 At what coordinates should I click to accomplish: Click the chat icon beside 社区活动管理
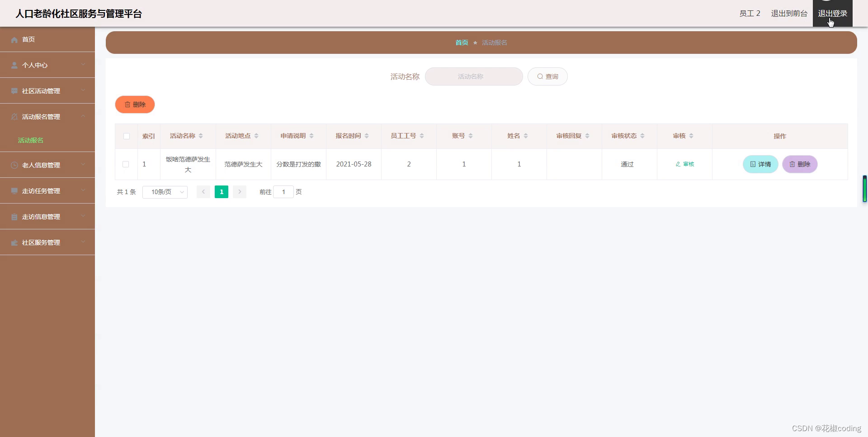coord(14,91)
